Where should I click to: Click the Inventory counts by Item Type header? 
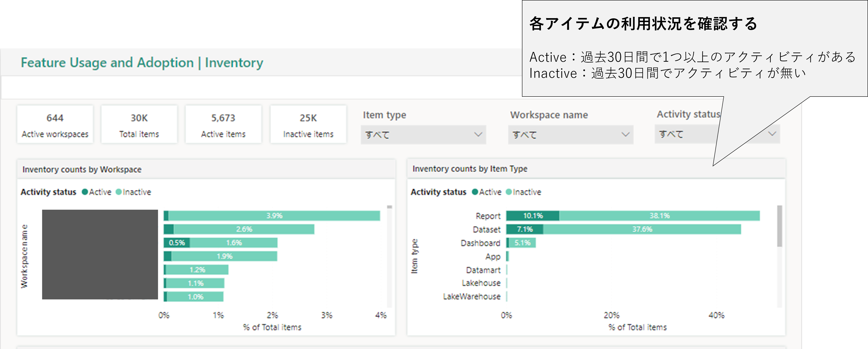click(470, 169)
